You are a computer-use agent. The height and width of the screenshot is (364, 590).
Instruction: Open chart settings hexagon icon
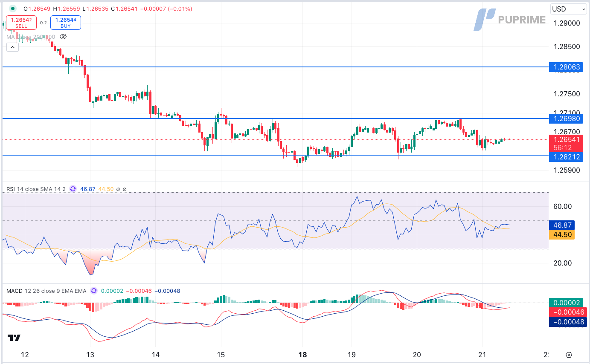click(569, 355)
